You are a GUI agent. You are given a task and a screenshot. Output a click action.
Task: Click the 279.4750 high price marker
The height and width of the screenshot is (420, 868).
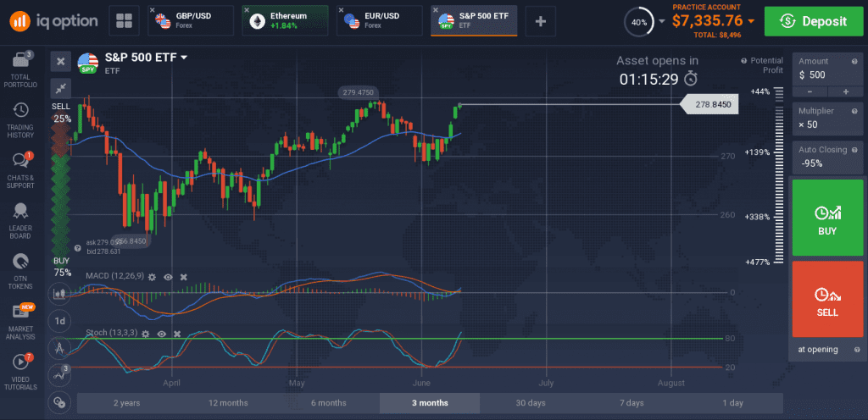tap(358, 92)
